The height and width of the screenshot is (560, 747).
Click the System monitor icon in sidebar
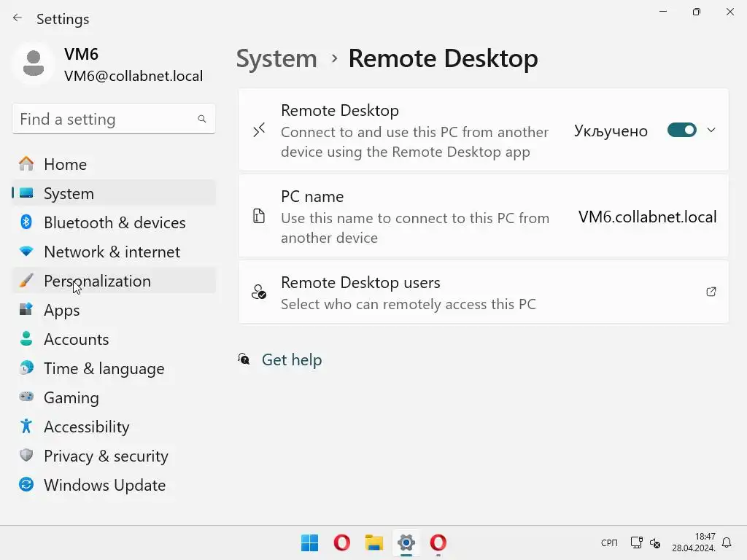(26, 192)
